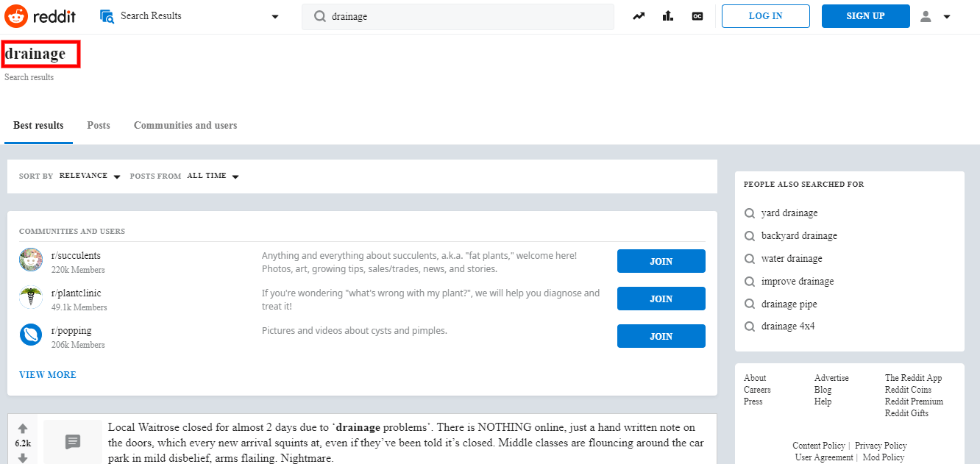
Task: Click search icon beside drainage pipe
Action: coord(750,304)
